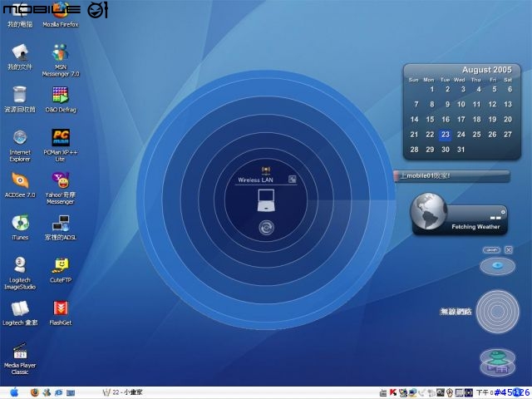Click the pill-shaped button beside the X
This screenshot has width=532, height=399.
pyautogui.click(x=491, y=250)
